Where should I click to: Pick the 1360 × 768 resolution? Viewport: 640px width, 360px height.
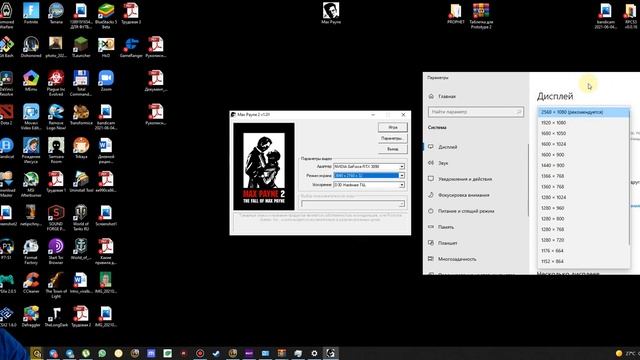(584, 187)
